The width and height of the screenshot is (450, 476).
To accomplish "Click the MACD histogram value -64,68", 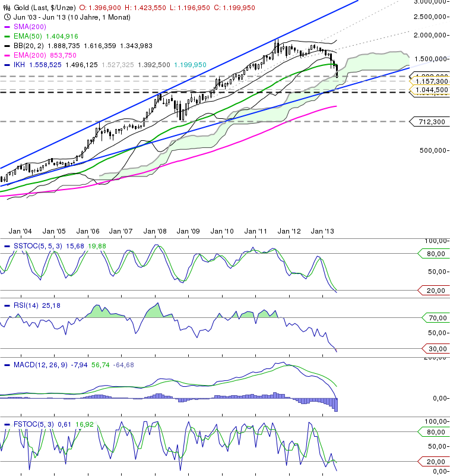I will [123, 365].
